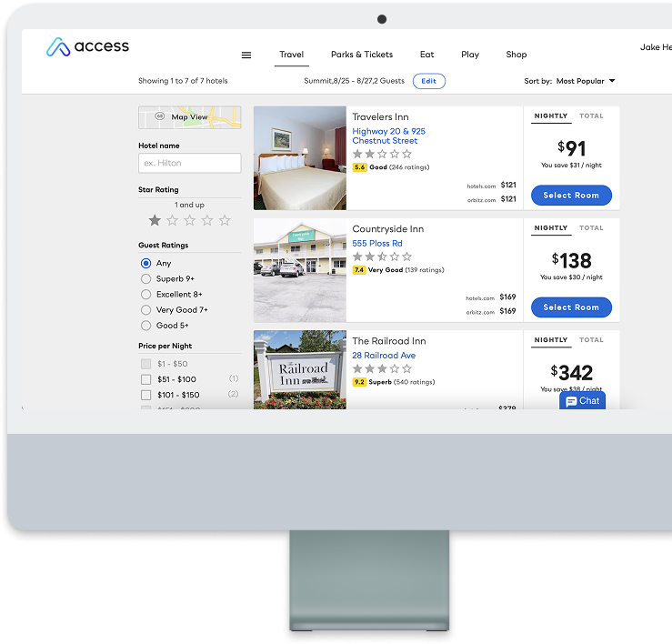Screen dimensions: 672x644
Task: Click the 5.6 rating badge for Travelers Inn
Action: click(359, 167)
